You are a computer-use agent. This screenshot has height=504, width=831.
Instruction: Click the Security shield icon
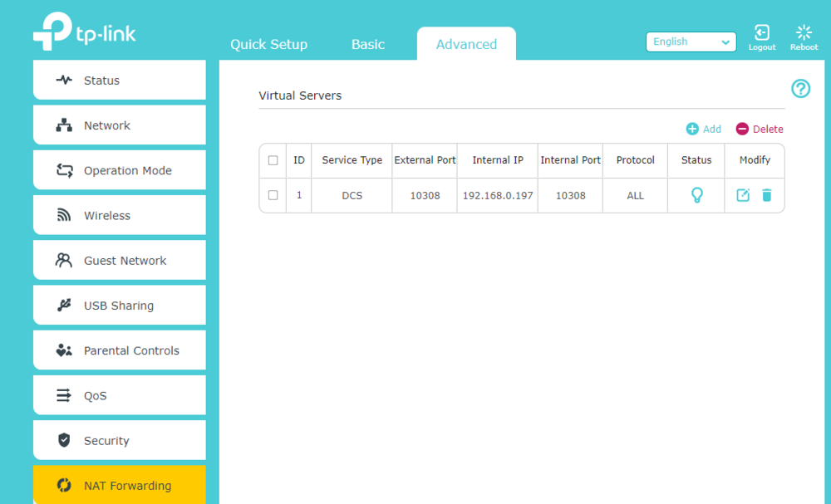coord(64,440)
